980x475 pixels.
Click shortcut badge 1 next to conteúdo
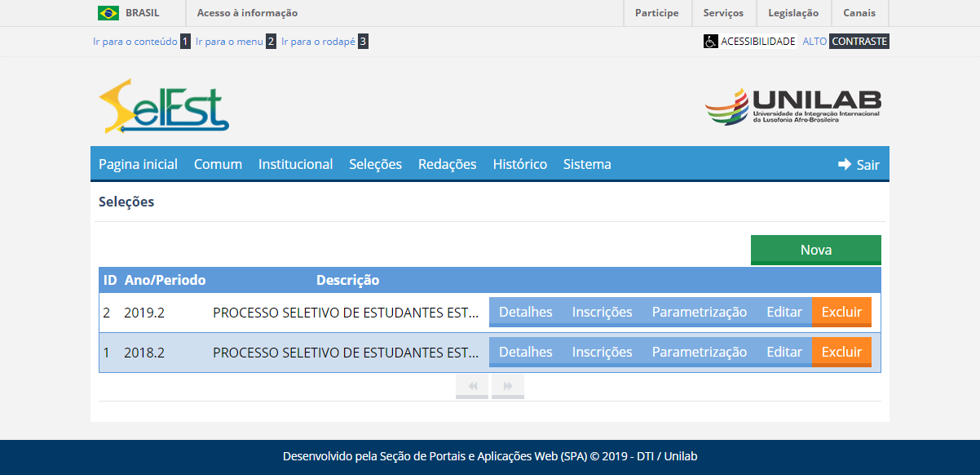[x=183, y=40]
